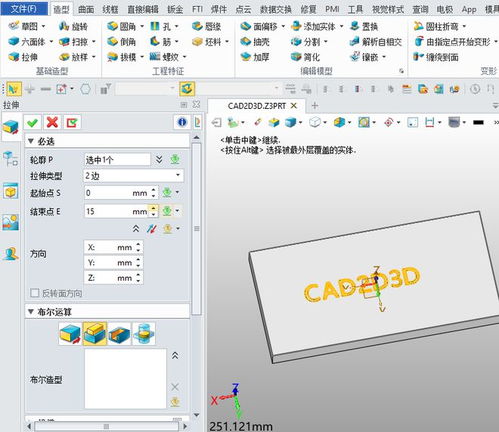Switch to the 数据交换 ribbon tab
This screenshot has height=432, width=499.
276,9
